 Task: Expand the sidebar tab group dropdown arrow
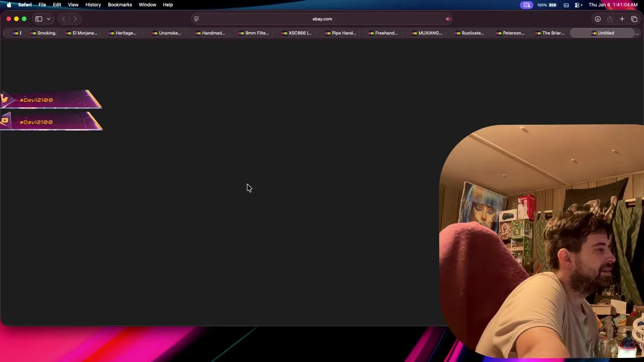point(48,19)
